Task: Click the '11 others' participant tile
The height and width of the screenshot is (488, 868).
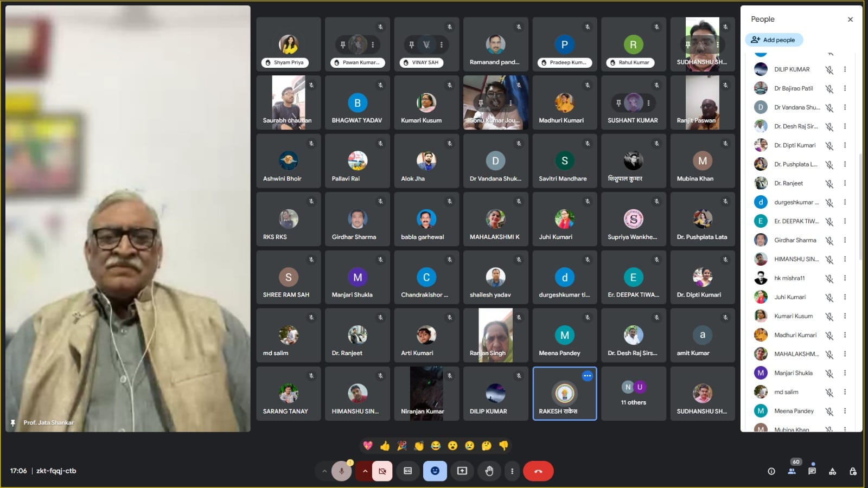Action: (x=633, y=394)
